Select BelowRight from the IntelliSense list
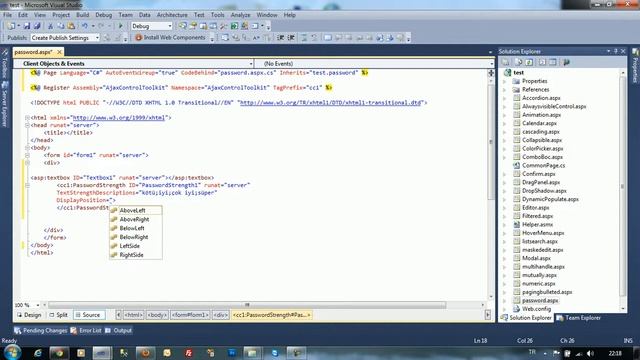Viewport: 640px width, 360px height. 136,237
